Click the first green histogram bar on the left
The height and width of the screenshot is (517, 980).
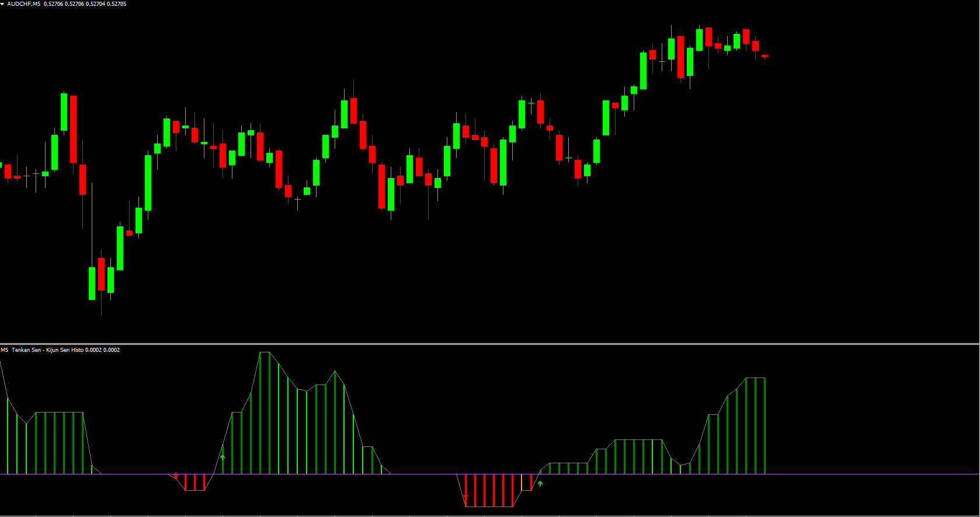(x=8, y=435)
